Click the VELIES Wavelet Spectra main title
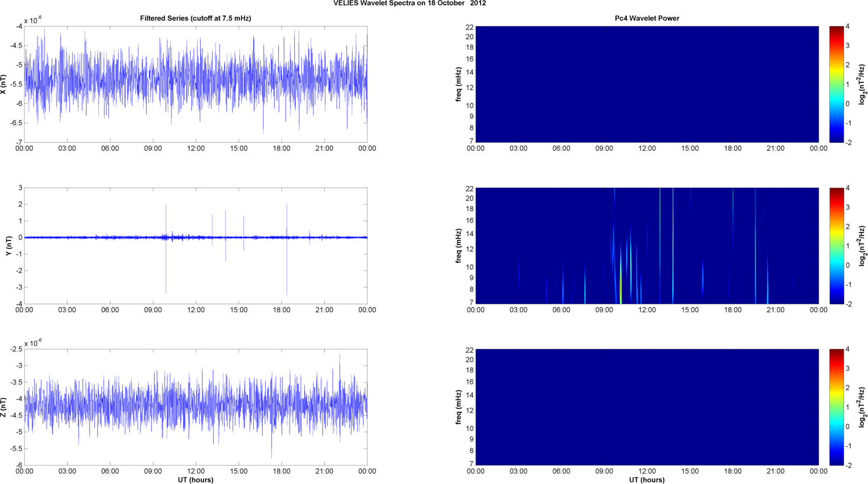 click(x=410, y=3)
